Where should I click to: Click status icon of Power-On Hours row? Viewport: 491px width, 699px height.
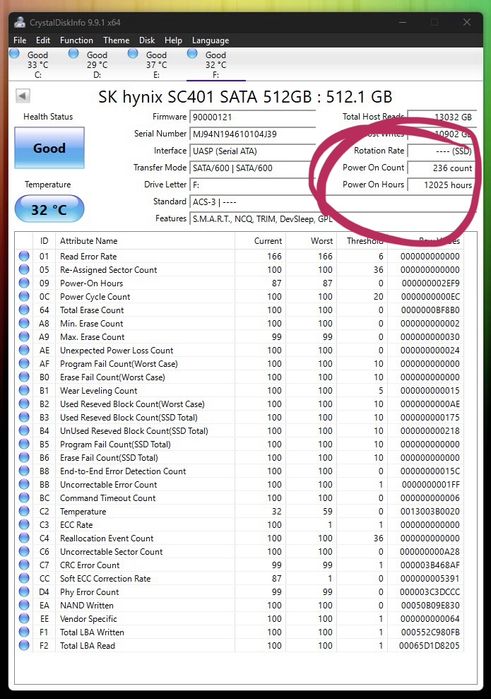pyautogui.click(x=24, y=283)
